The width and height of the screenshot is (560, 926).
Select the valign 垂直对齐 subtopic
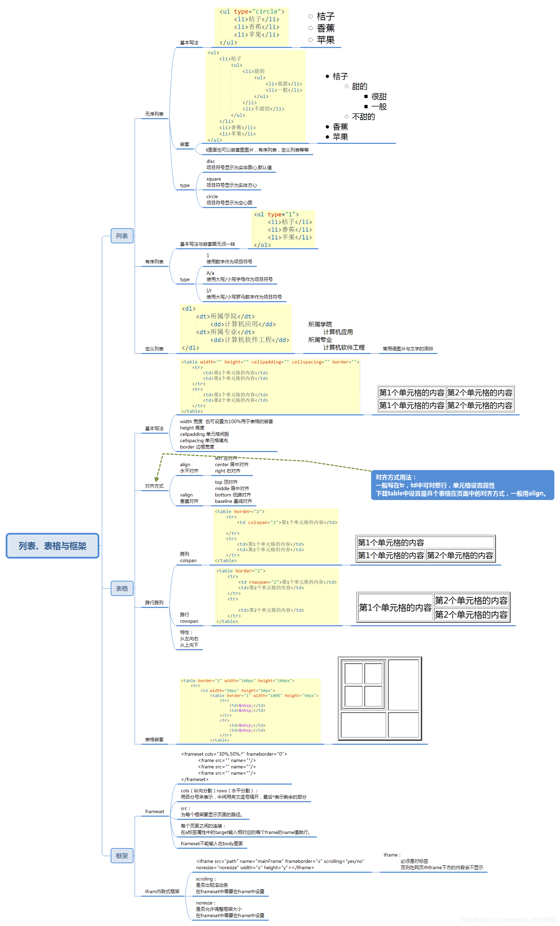(189, 498)
